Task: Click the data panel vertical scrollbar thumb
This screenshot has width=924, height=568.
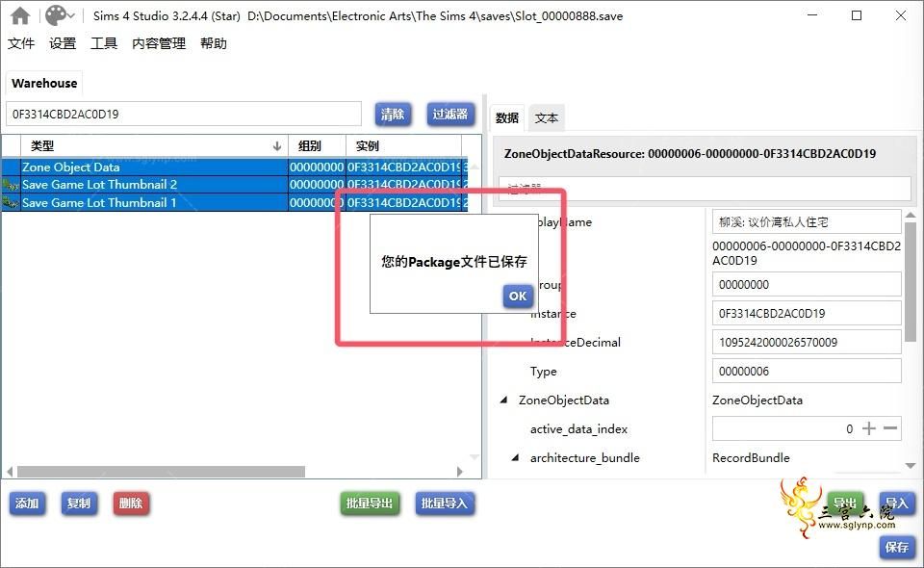Action: (x=911, y=283)
